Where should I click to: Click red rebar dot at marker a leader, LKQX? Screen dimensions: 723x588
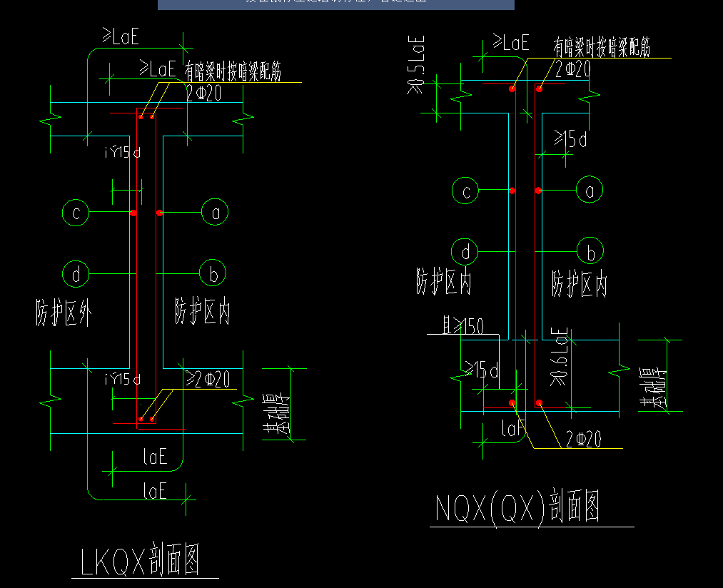(159, 213)
